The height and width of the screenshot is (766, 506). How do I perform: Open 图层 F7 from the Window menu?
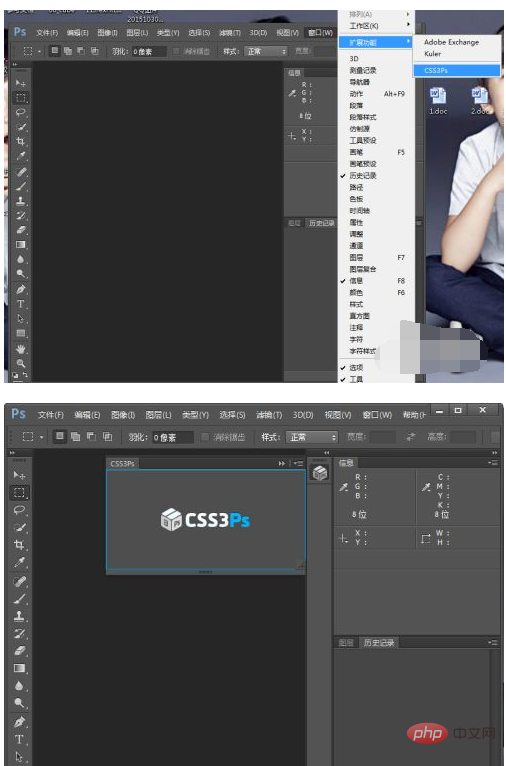click(x=377, y=257)
